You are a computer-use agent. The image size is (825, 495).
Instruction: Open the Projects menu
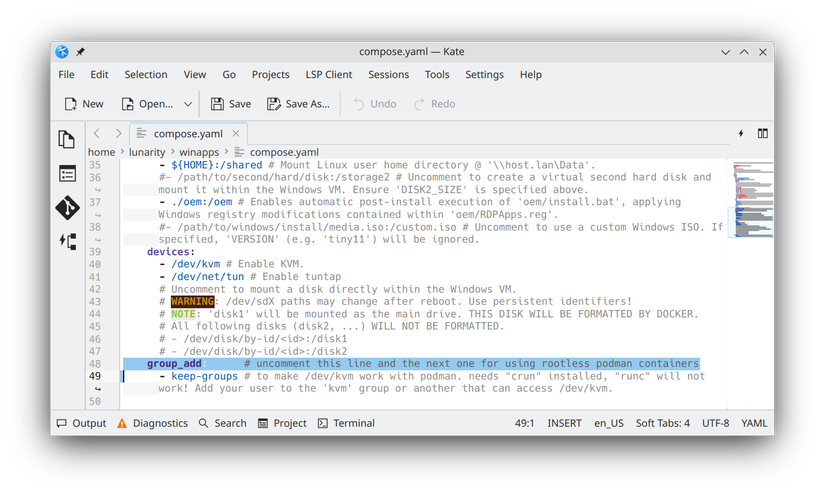point(270,75)
